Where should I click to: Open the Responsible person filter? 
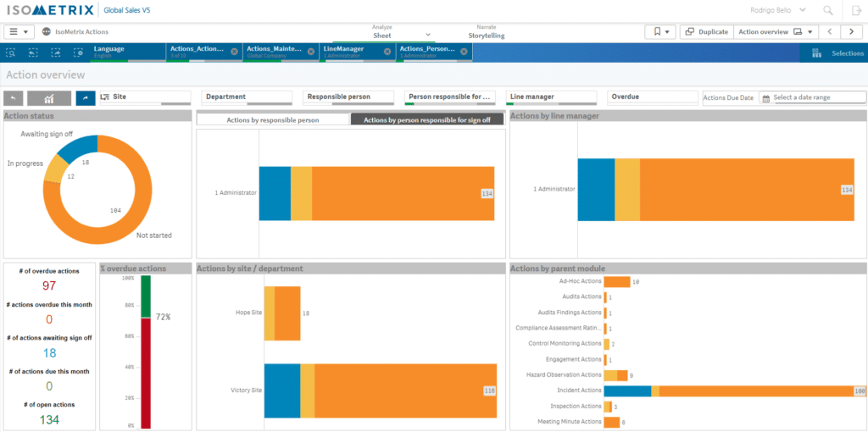[x=348, y=98]
